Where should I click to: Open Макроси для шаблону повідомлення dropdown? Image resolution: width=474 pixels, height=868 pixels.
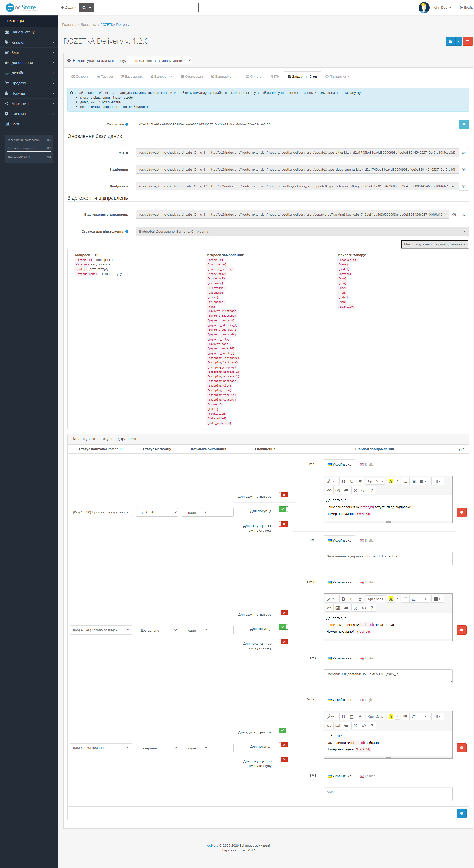click(434, 244)
